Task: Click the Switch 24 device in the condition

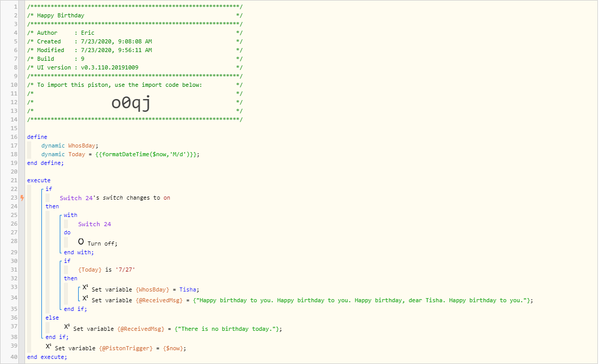Action: click(x=77, y=198)
